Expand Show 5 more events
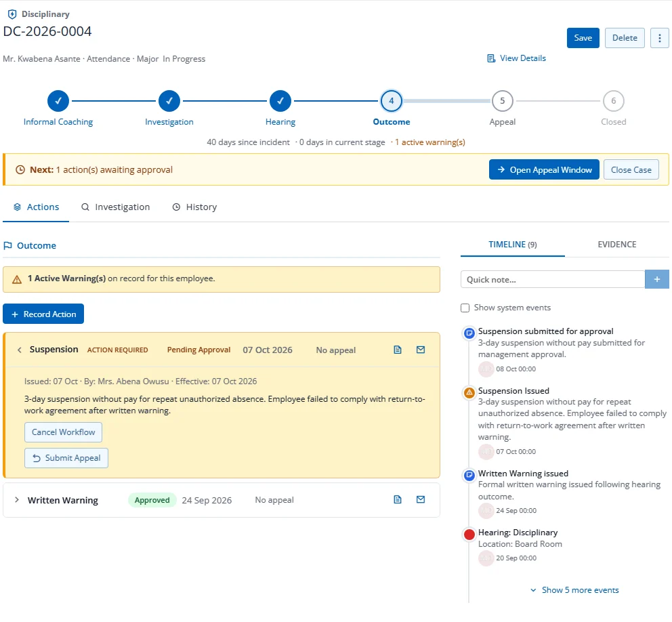The image size is (672, 622). (x=574, y=590)
